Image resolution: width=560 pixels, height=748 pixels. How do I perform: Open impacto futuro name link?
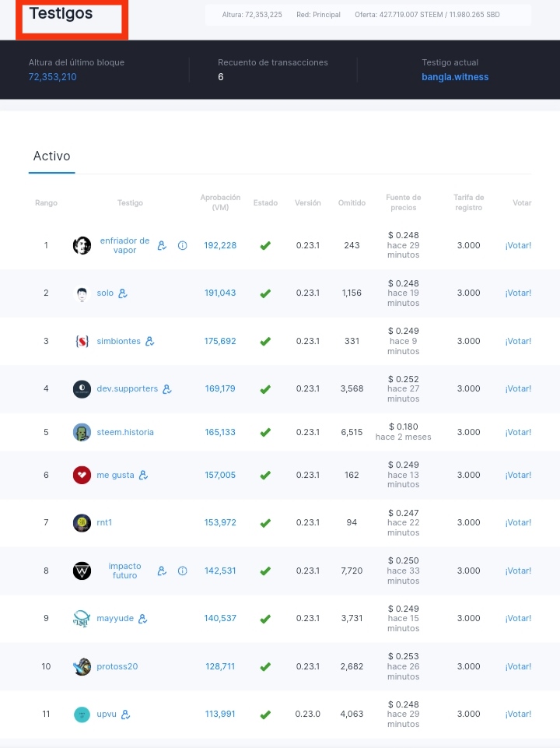click(x=124, y=571)
